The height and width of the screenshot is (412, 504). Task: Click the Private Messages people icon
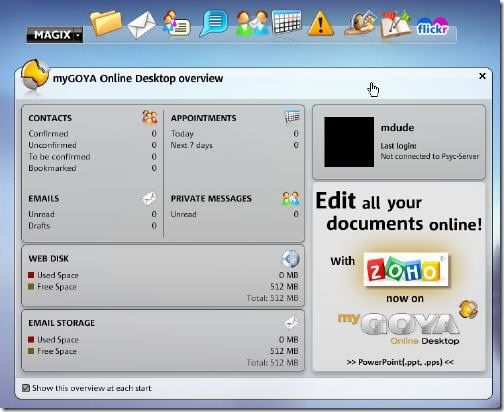point(291,199)
